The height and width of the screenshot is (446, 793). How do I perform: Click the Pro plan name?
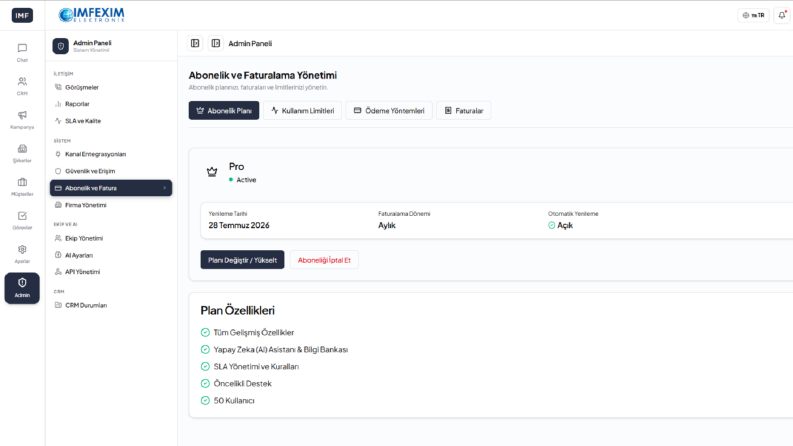coord(236,166)
